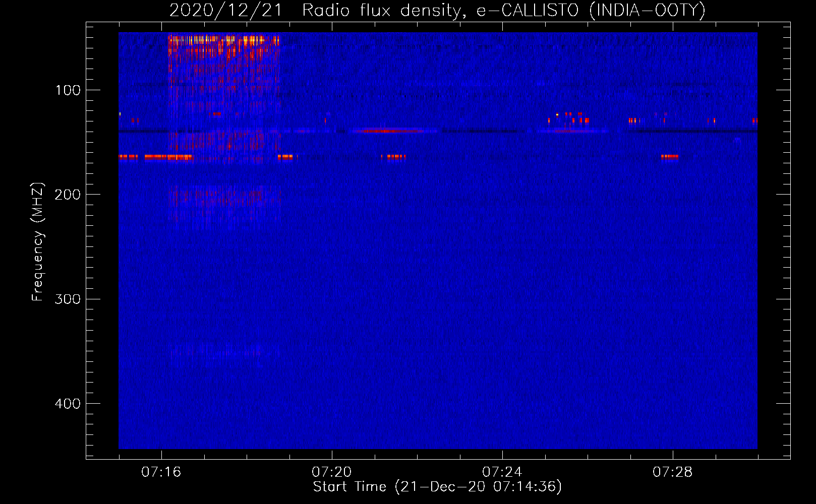Select the 07:28 time tick label
This screenshot has width=816, height=504.
(673, 472)
